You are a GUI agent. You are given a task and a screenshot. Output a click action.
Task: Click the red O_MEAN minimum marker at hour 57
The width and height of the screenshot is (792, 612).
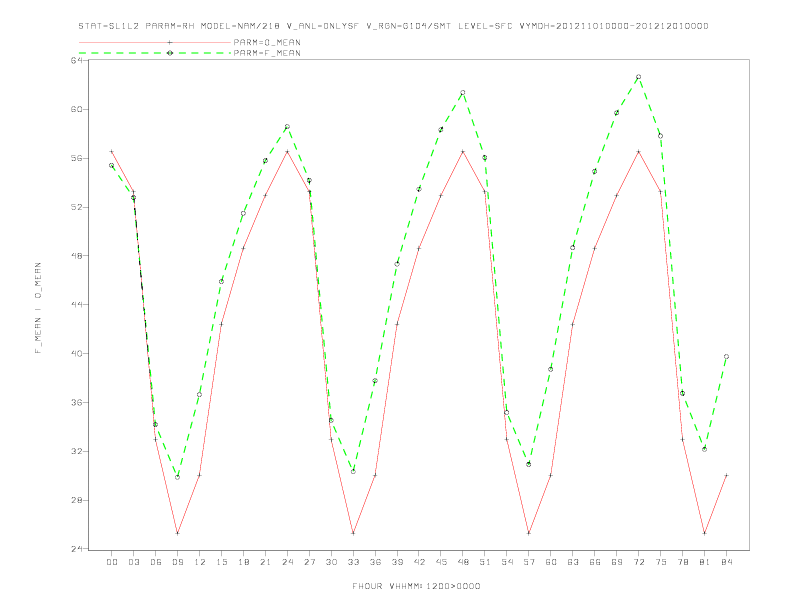click(x=529, y=533)
